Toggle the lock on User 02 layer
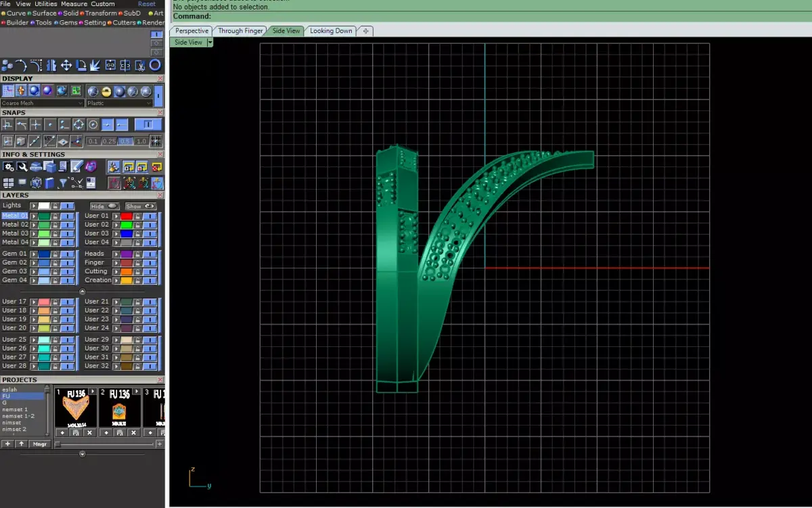Image resolution: width=812 pixels, height=508 pixels. coord(137,225)
